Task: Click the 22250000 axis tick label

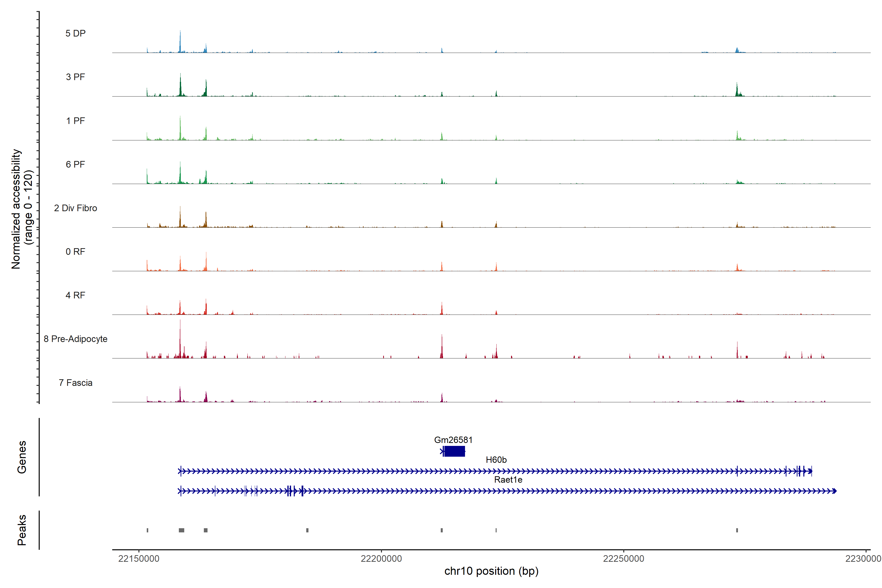Action: [x=623, y=558]
